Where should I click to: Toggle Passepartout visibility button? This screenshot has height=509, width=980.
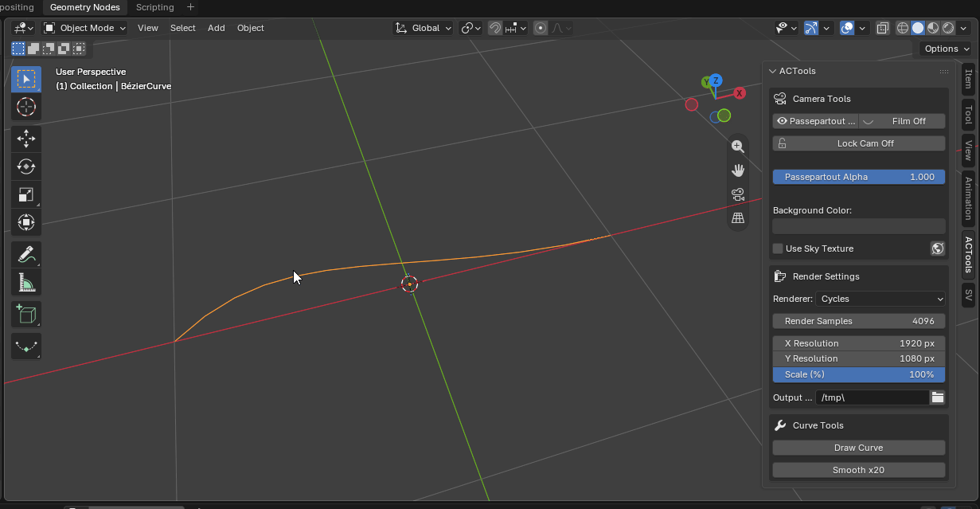point(815,121)
